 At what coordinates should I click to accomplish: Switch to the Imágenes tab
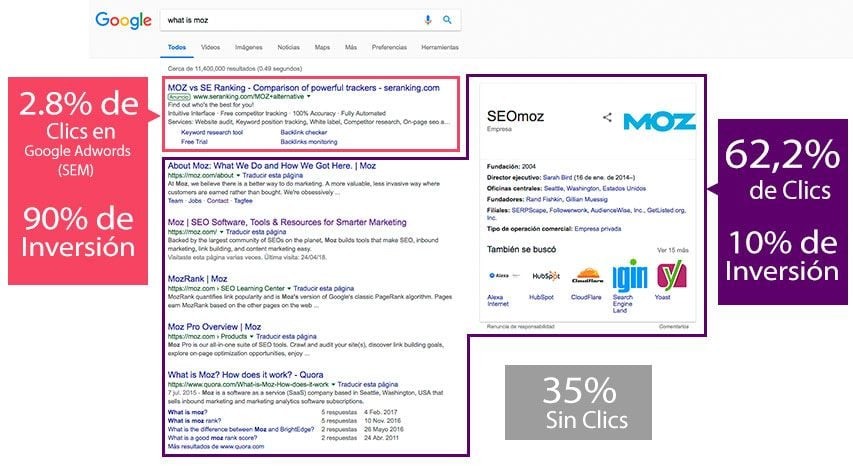[247, 47]
